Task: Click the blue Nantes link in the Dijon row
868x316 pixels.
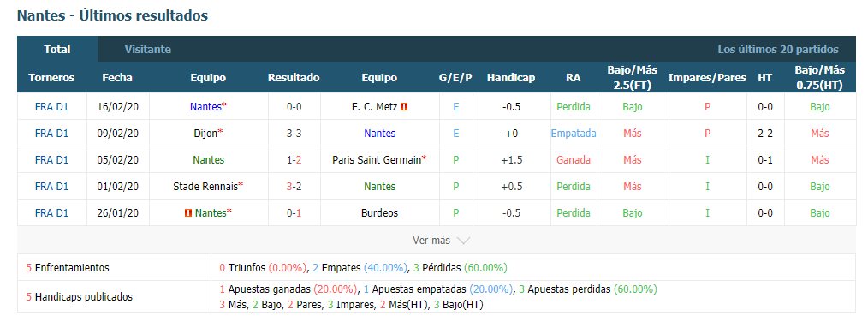Action: pyautogui.click(x=379, y=134)
